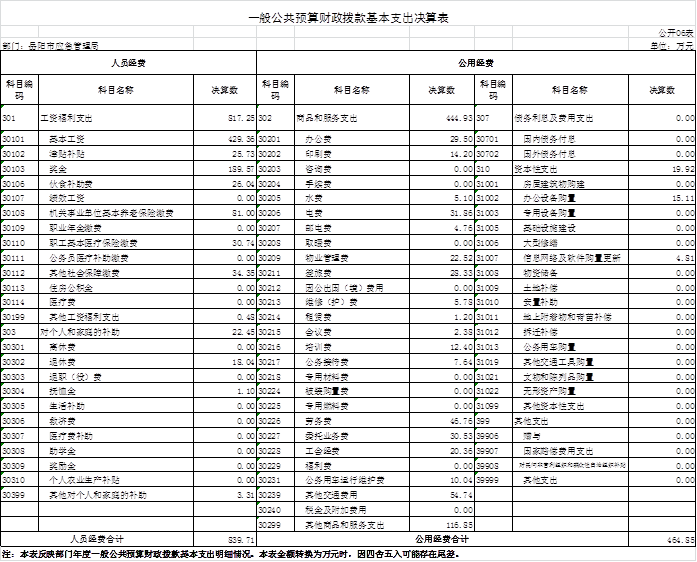Click the 工资福利支出 row name cell

click(x=74, y=117)
